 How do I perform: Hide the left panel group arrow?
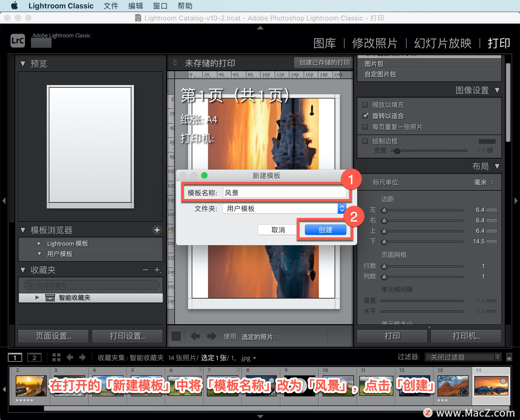(x=4, y=201)
